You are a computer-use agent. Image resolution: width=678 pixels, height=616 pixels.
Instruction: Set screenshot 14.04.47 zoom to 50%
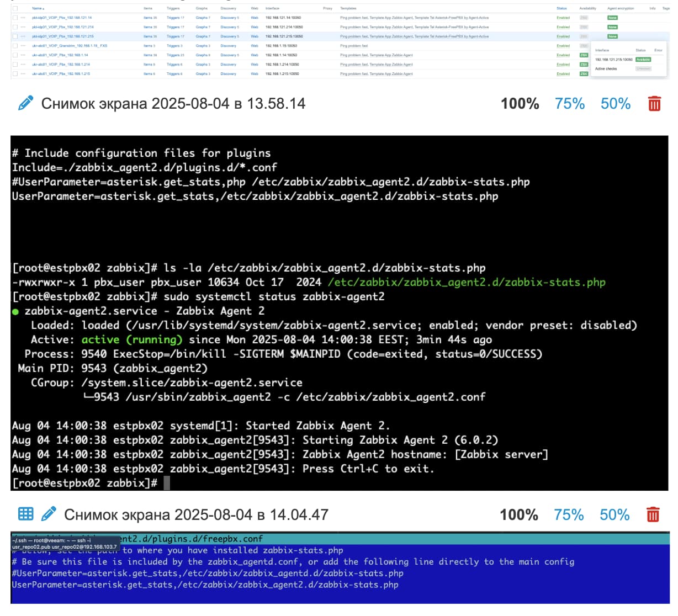(x=615, y=514)
